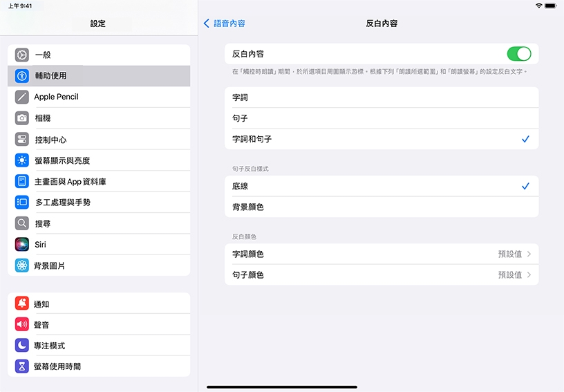Click the Apple Pencil icon
The image size is (564, 392).
(x=22, y=97)
